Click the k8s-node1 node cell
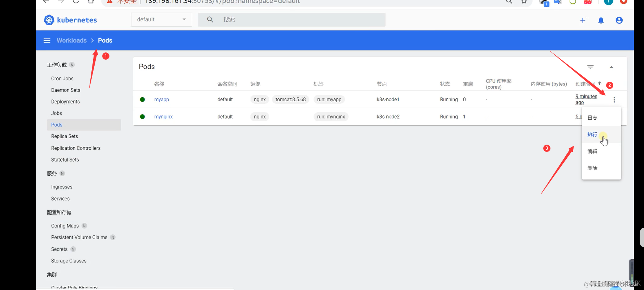 [x=388, y=99]
